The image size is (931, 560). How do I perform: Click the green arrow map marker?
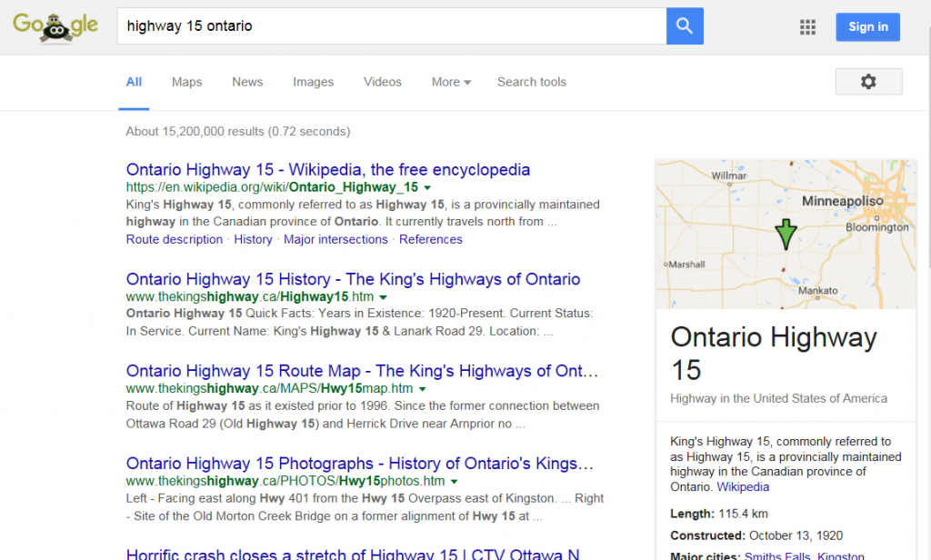pos(786,235)
